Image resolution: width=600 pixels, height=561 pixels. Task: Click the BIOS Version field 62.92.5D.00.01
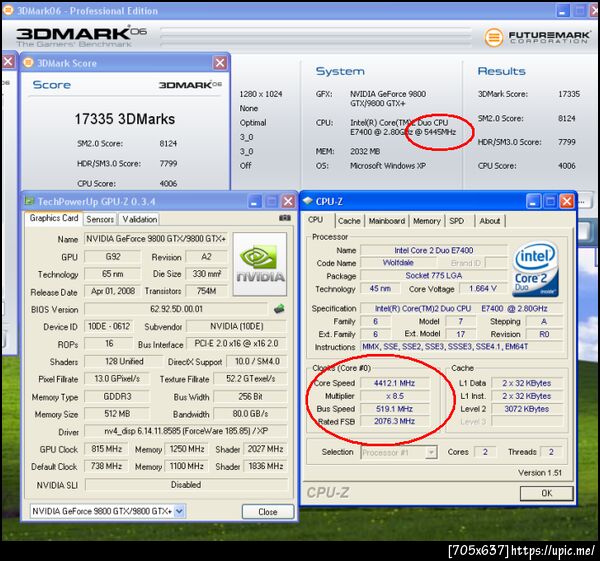point(176,309)
